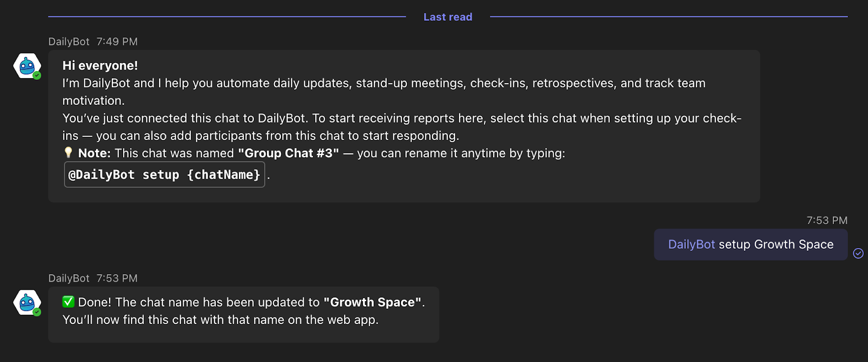The width and height of the screenshot is (868, 362).
Task: Click the "Hi everyone!" greeting heading
Action: coord(100,66)
